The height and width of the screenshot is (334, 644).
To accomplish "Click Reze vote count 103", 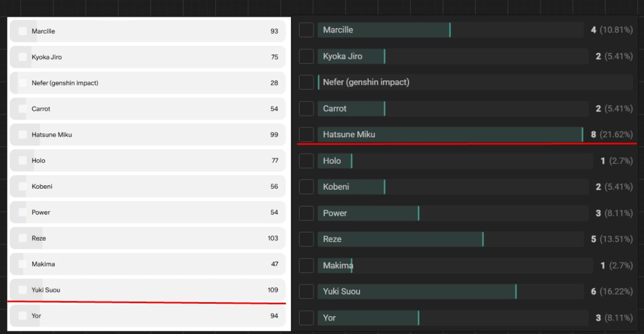I will 273,238.
